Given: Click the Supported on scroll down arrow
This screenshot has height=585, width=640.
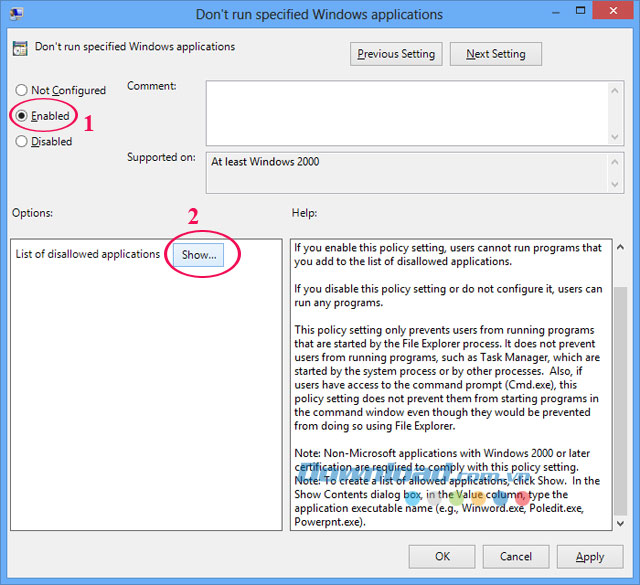Looking at the screenshot, I should [615, 185].
